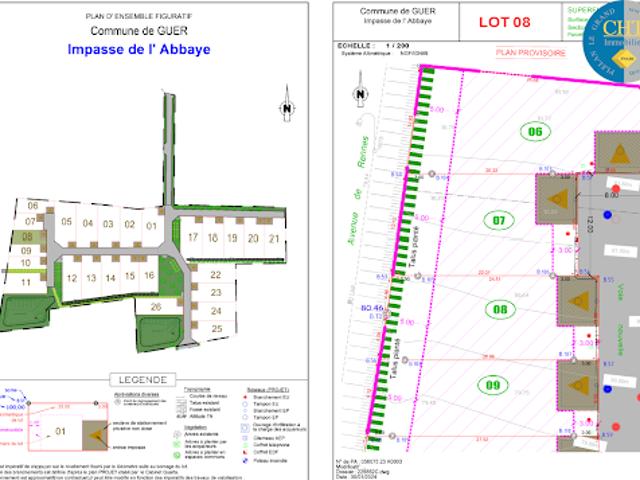640x480 pixels.
Task: Select lot 02 on the overview plan
Action: click(130, 224)
